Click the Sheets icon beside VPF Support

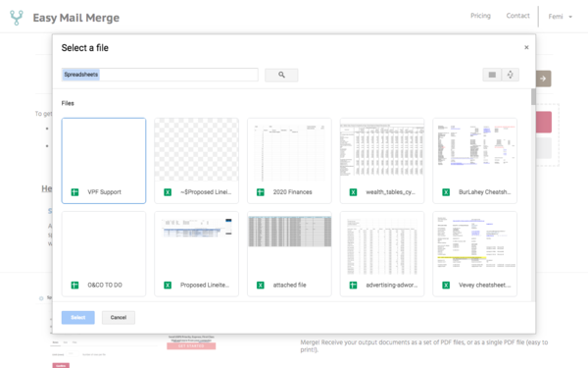[x=75, y=192]
